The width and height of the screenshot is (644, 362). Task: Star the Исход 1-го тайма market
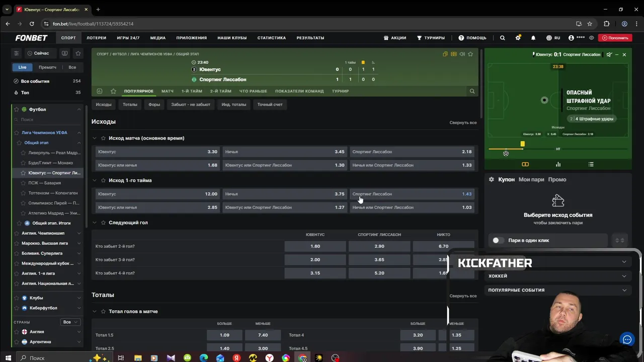pos(103,180)
